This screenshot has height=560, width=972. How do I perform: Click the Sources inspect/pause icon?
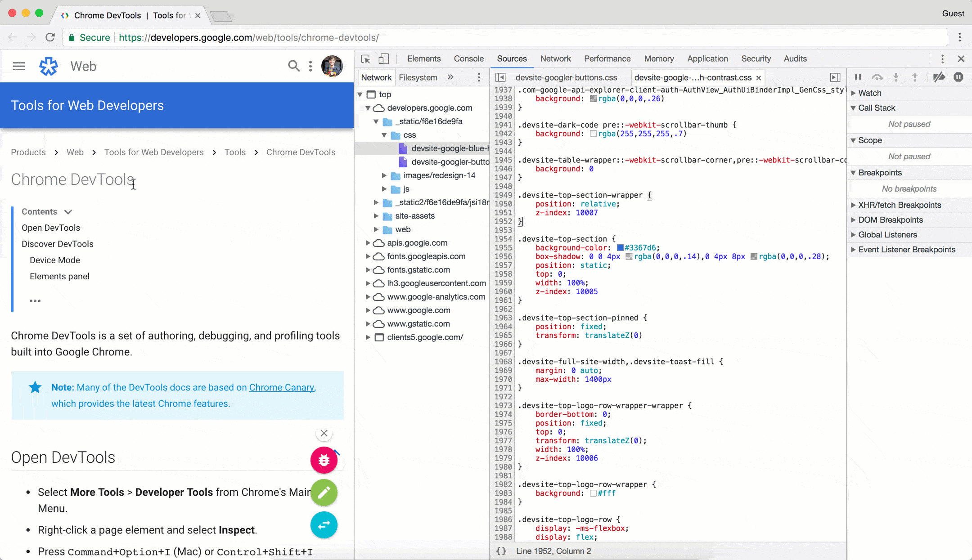click(x=859, y=77)
